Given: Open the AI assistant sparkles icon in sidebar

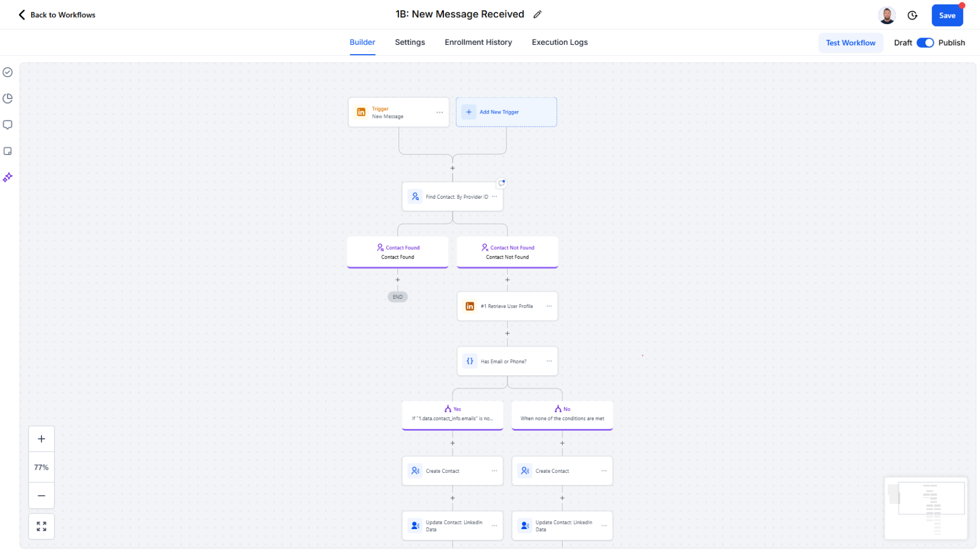Looking at the screenshot, I should tap(7, 177).
